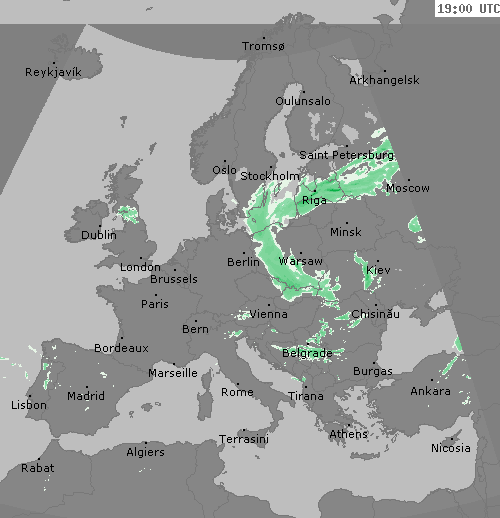
Task: Select the Algiers city label
Action: [146, 452]
